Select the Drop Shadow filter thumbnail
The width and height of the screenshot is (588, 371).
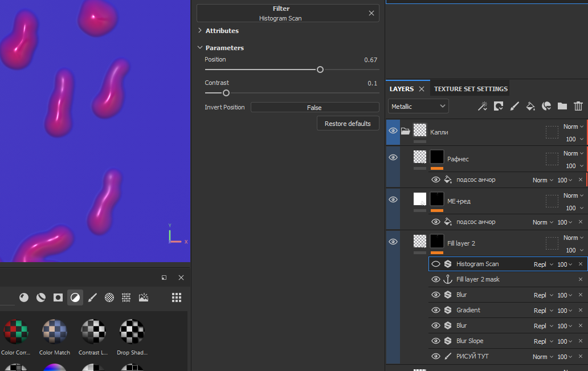132,331
